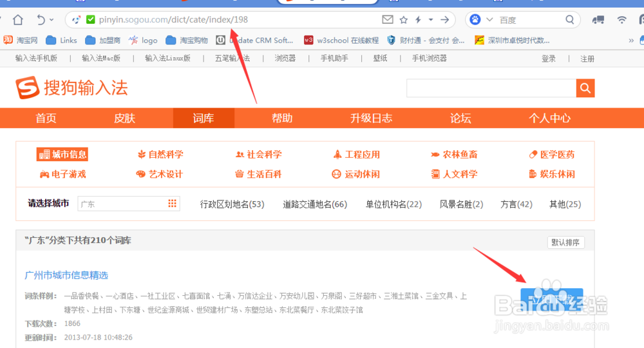This screenshot has width=644, height=348.
Task: Select 城市信息 category
Action: tap(62, 155)
